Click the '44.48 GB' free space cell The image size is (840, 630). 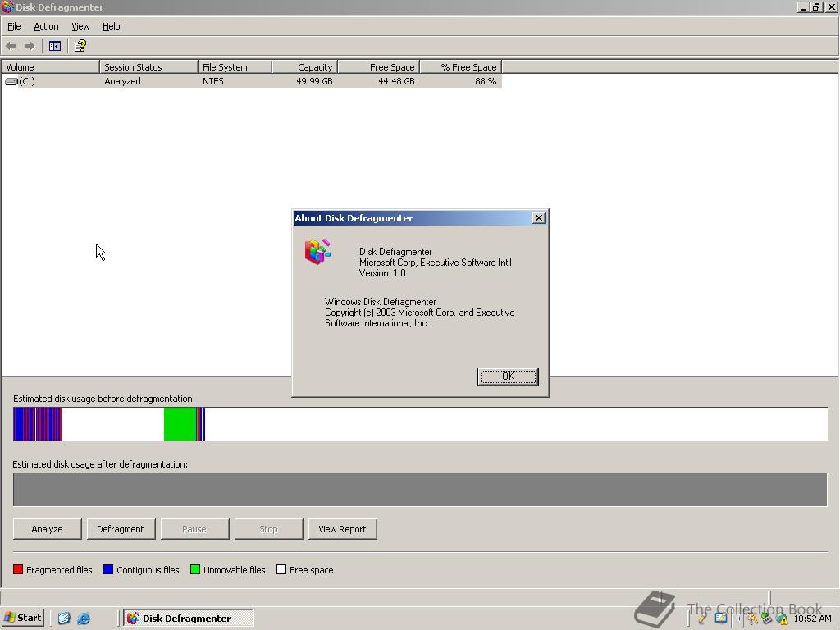396,81
